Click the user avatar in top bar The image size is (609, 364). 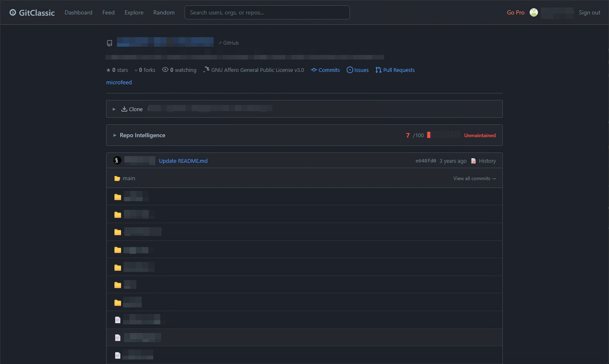pyautogui.click(x=534, y=12)
